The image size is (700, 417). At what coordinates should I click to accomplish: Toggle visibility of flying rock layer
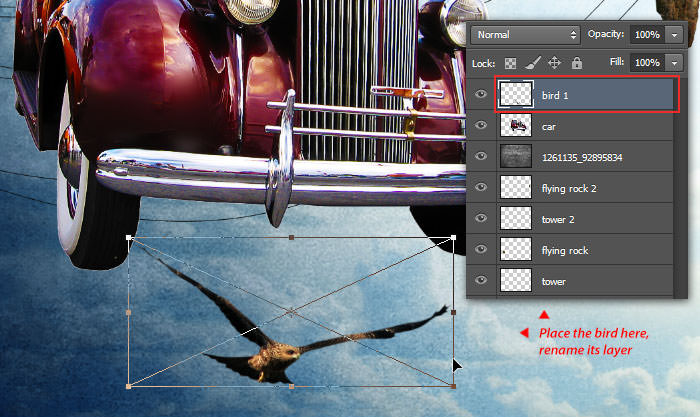481,249
